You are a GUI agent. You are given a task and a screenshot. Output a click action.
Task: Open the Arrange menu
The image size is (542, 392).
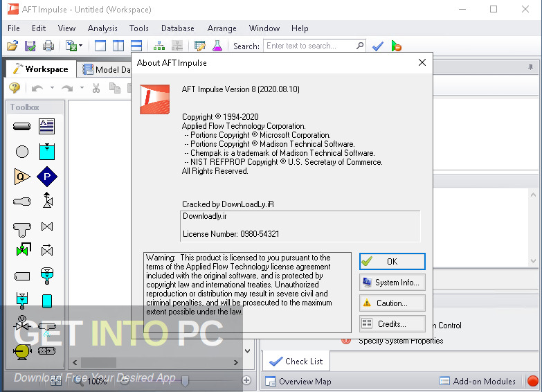coord(222,28)
